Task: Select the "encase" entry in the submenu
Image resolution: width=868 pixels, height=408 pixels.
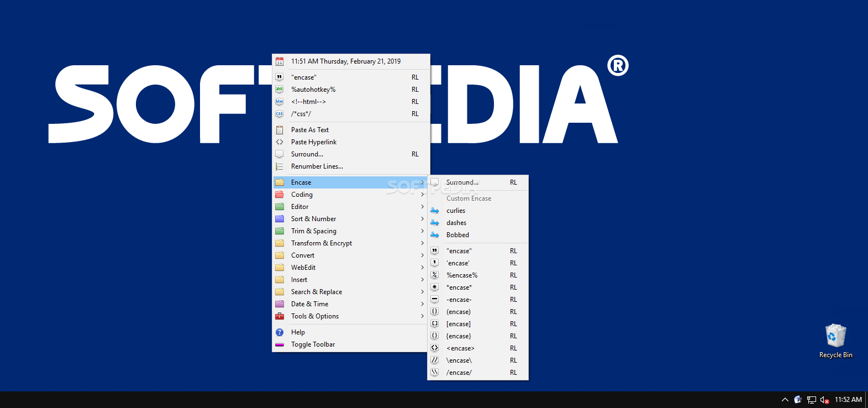Action: pyautogui.click(x=478, y=251)
